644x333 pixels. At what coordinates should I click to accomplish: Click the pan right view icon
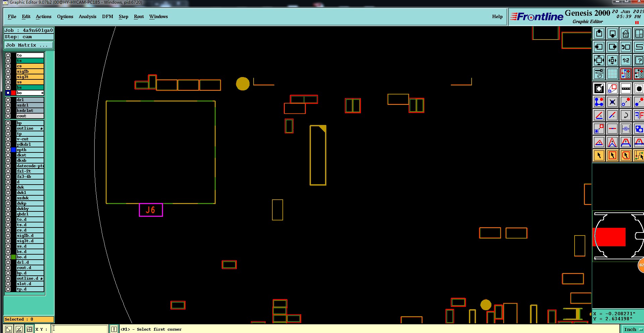click(x=612, y=47)
